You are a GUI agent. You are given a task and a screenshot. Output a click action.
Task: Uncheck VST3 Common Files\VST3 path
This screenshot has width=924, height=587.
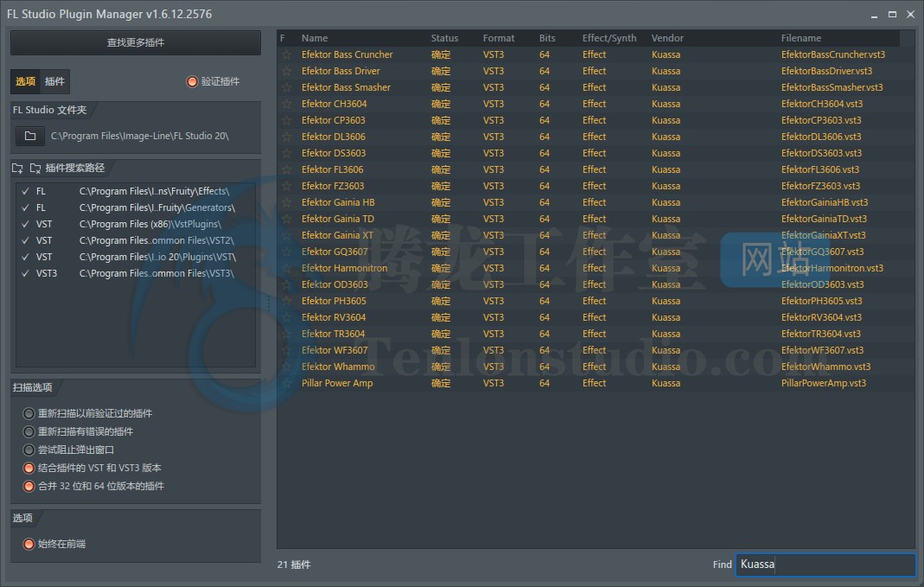pyautogui.click(x=25, y=273)
